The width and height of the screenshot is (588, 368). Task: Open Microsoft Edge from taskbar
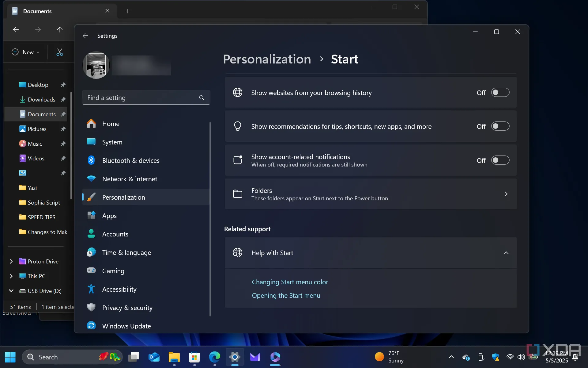pyautogui.click(x=215, y=357)
